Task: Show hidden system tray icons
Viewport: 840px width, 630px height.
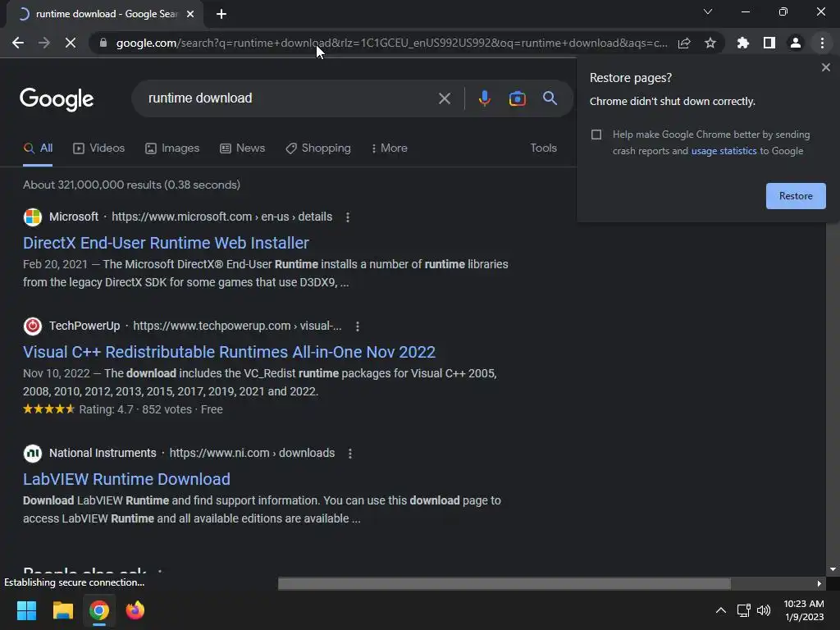Action: tap(721, 610)
